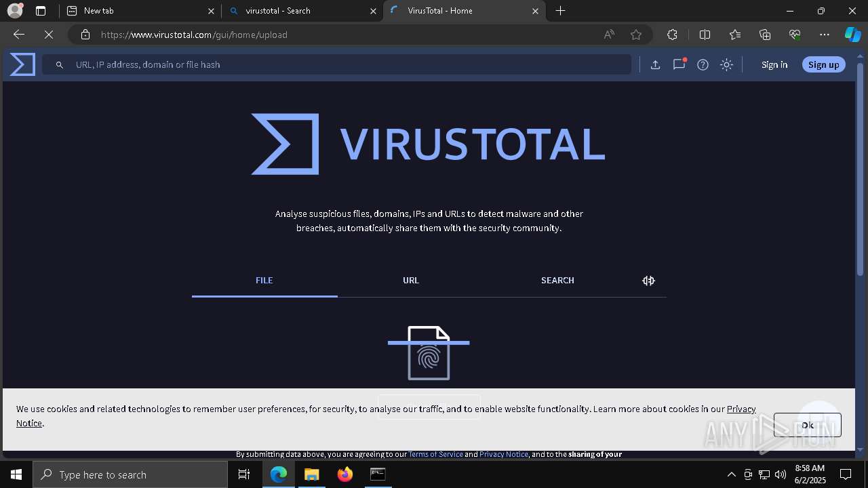Open the Action Center notifications icon
868x488 pixels.
(x=846, y=474)
